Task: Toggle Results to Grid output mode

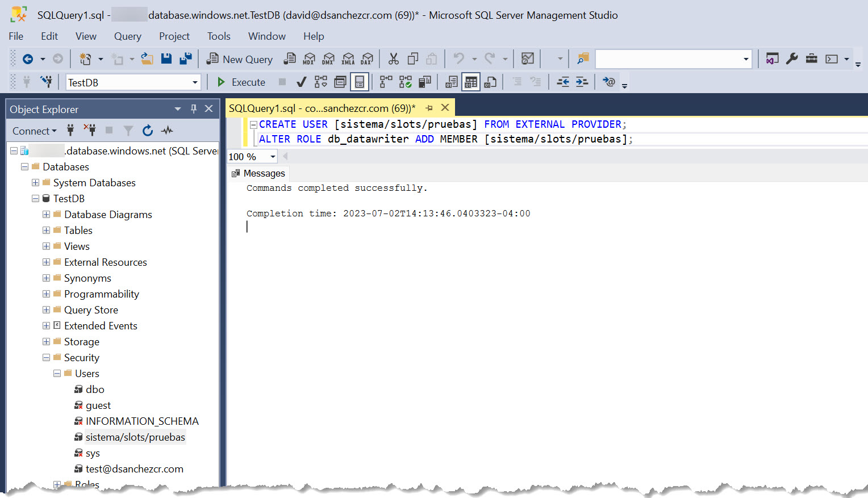Action: (x=471, y=82)
